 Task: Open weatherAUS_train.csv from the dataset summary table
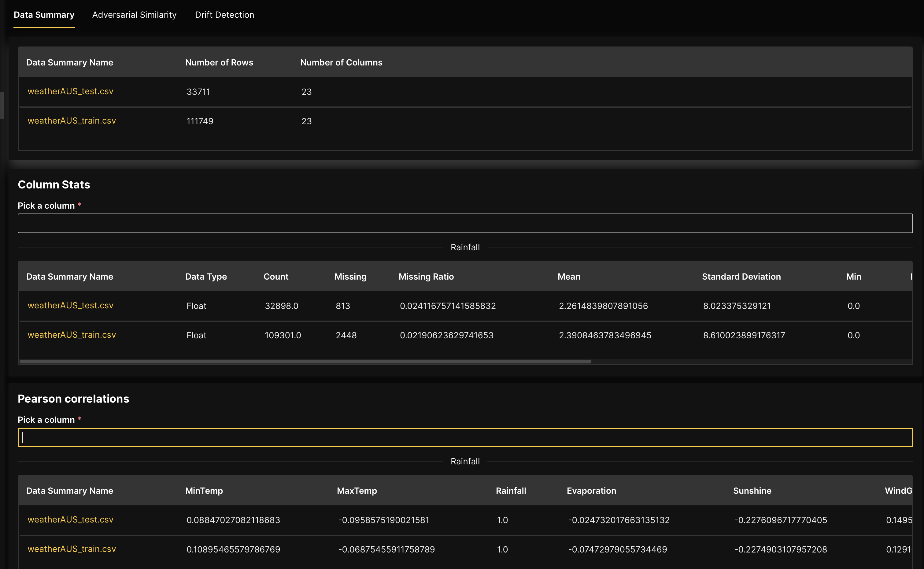click(72, 121)
